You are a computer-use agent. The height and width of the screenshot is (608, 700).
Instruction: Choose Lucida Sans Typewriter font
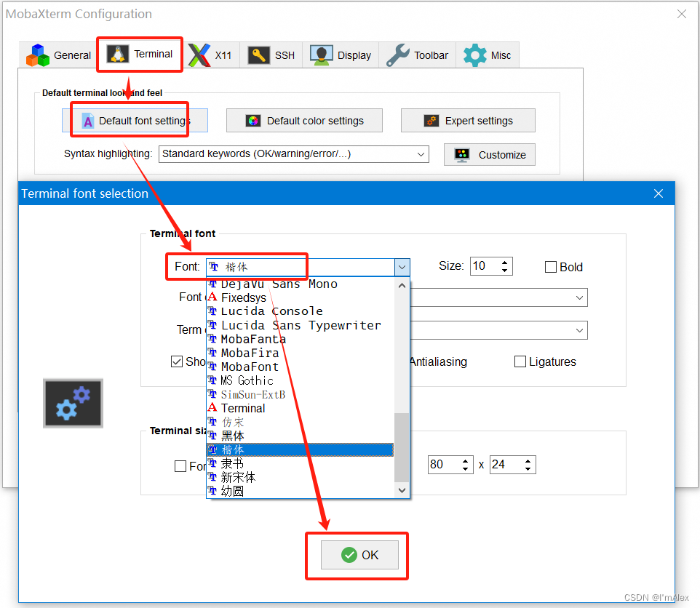pos(301,325)
